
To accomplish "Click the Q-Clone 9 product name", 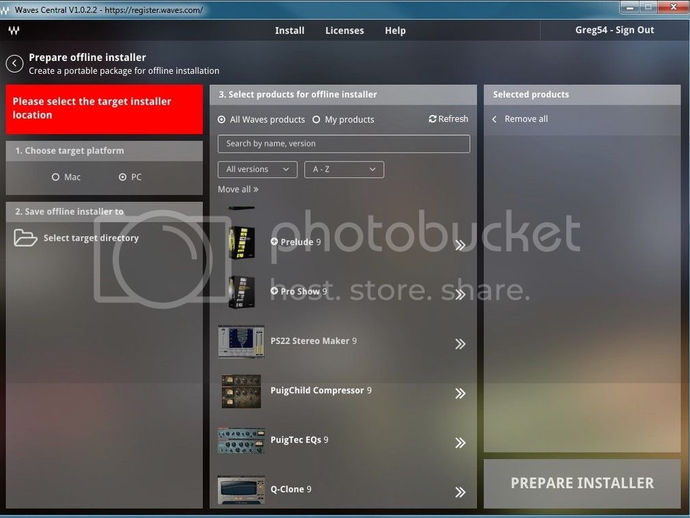I will [x=291, y=489].
